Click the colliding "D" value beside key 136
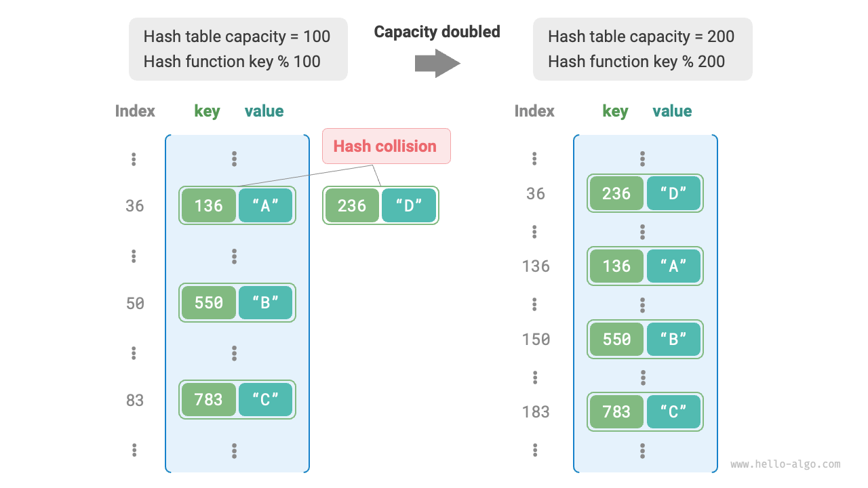868x488 pixels. [x=409, y=205]
